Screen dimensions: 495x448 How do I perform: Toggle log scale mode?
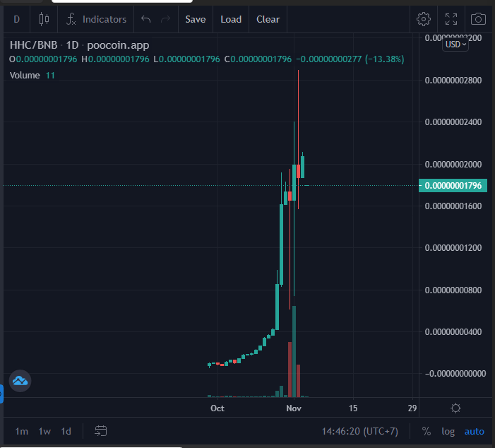coord(448,431)
